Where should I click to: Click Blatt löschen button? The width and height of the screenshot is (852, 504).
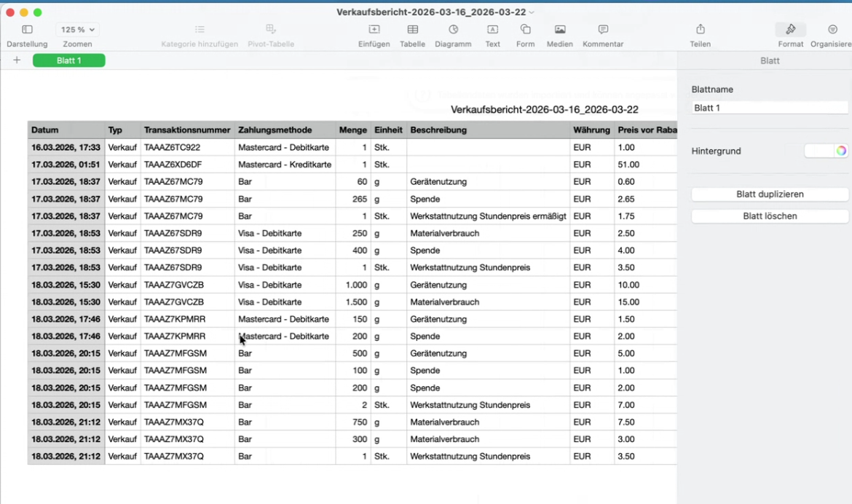point(770,216)
